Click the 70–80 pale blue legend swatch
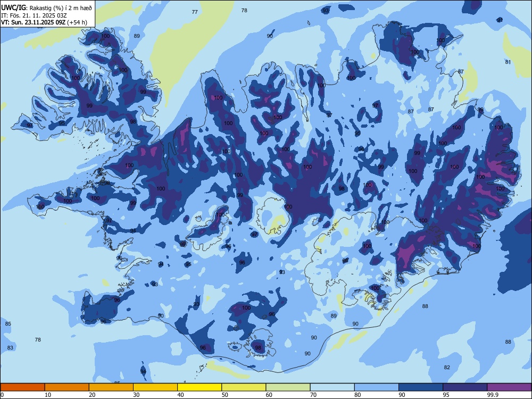This screenshot has height=399, width=532. 332,387
